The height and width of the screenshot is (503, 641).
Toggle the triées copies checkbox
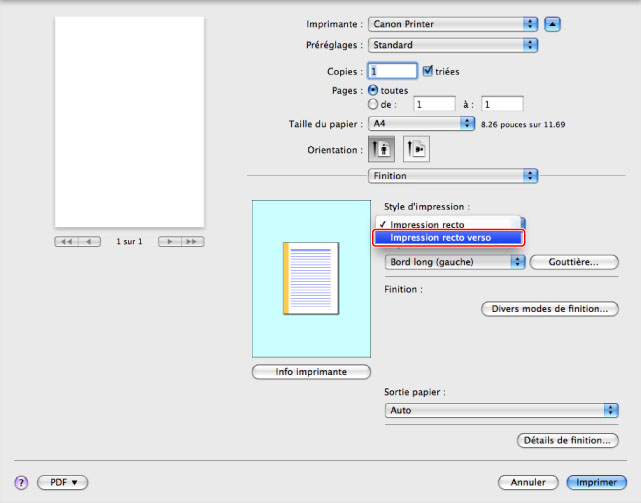tap(429, 71)
